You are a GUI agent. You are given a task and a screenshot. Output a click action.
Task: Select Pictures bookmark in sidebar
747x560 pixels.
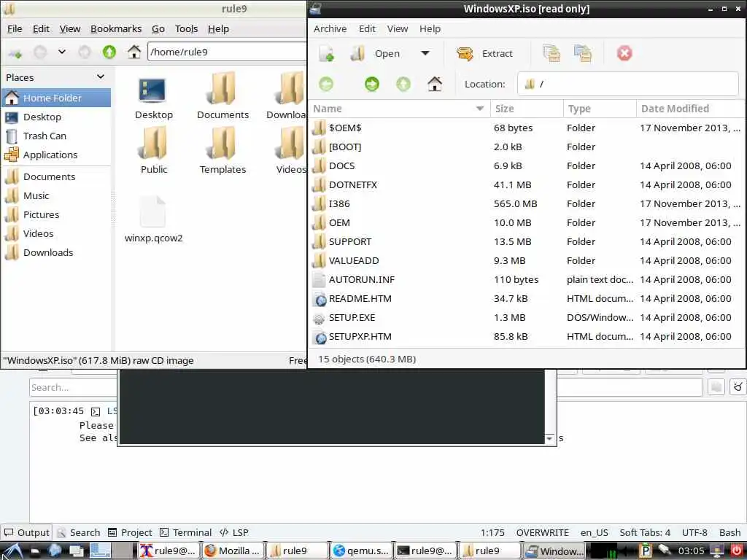(x=56, y=215)
